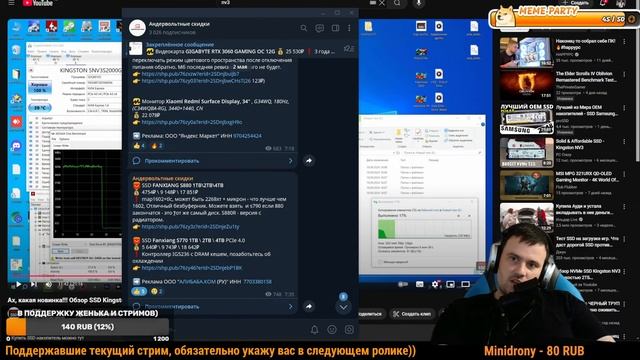This screenshot has width=640, height=360.
Task: Add thumbs-up reaction on Xiaomi monitor post
Action: coord(139,146)
